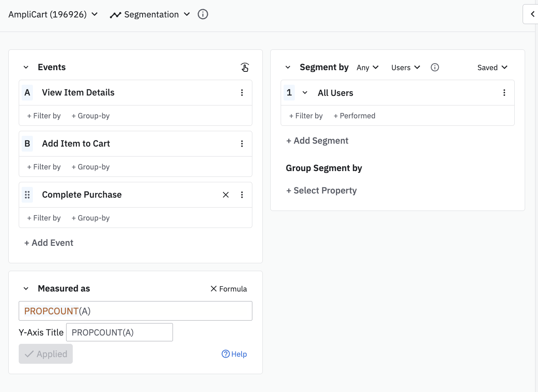Screen dimensions: 538x392
Task: Open options menu for View Item Details
Action: coord(242,93)
